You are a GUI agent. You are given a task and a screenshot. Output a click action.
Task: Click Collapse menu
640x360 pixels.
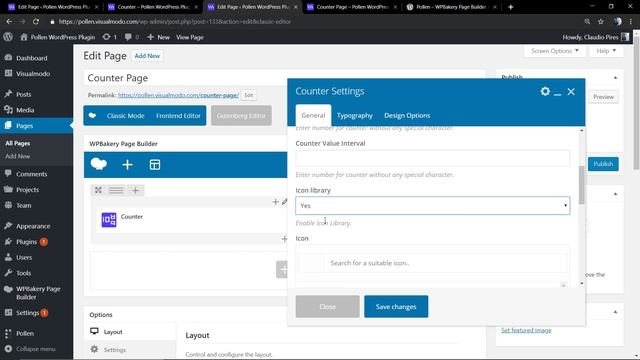[36, 349]
